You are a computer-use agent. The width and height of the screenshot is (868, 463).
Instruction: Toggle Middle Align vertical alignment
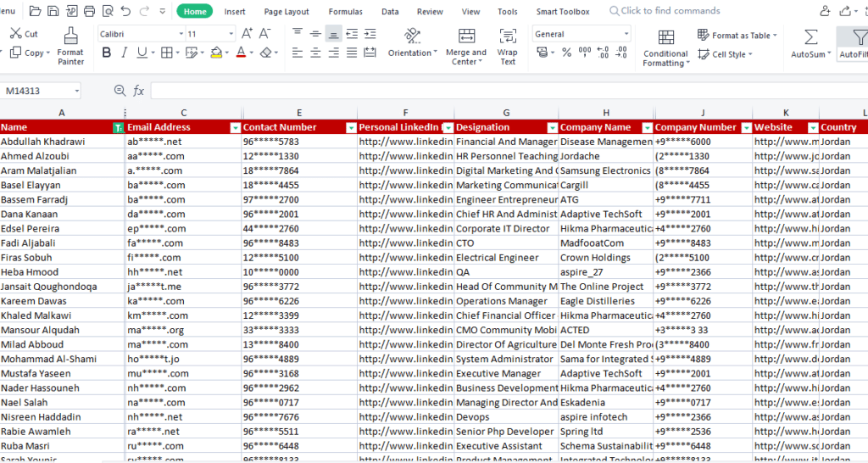pyautogui.click(x=315, y=33)
